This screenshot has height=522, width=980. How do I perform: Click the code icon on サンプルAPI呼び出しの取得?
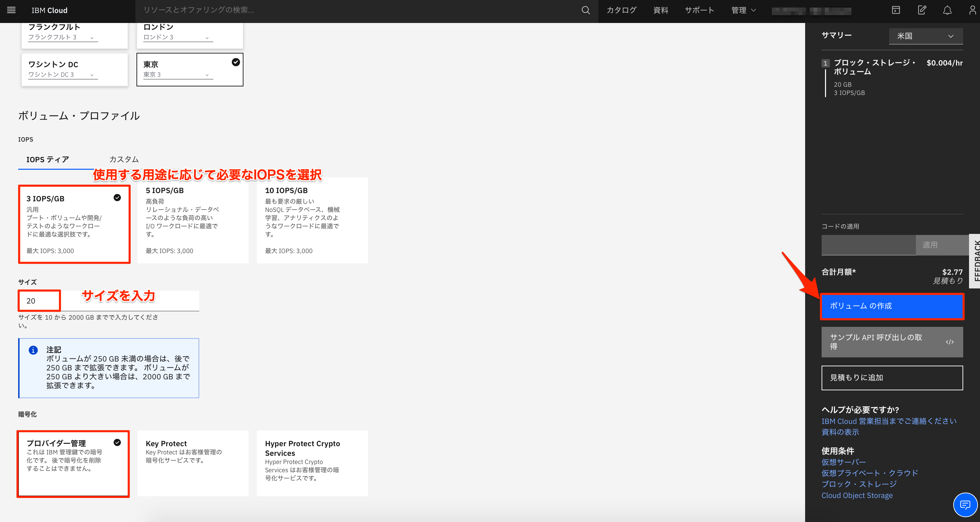point(950,342)
